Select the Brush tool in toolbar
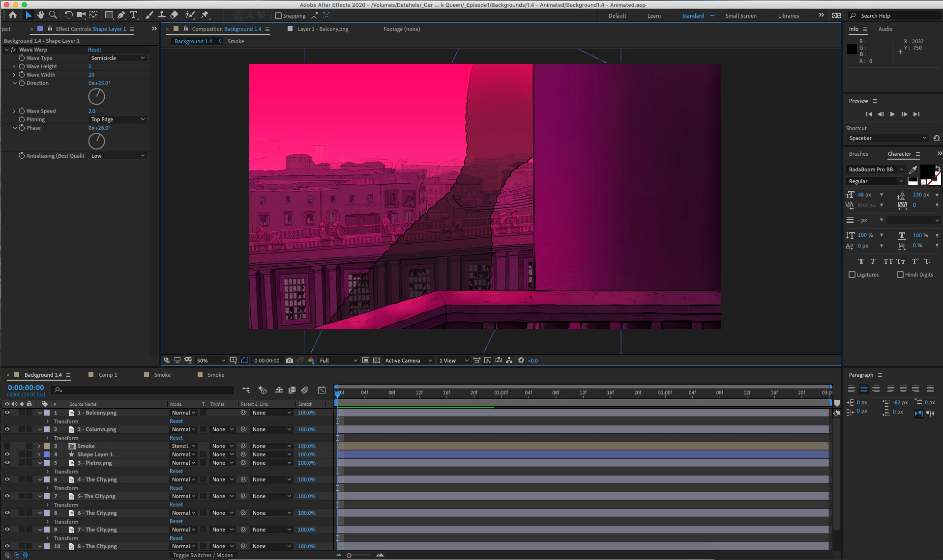The width and height of the screenshot is (943, 560). pos(149,15)
